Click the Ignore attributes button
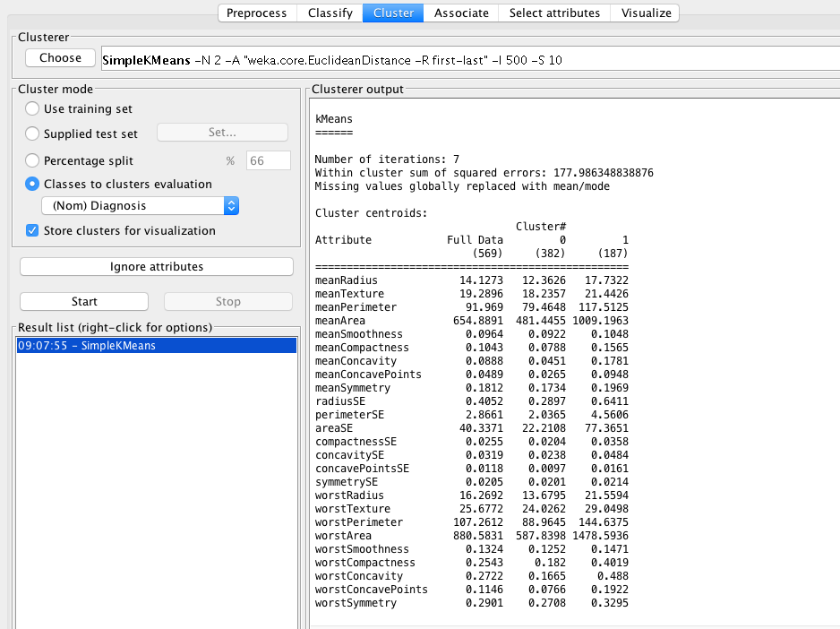 (x=157, y=266)
